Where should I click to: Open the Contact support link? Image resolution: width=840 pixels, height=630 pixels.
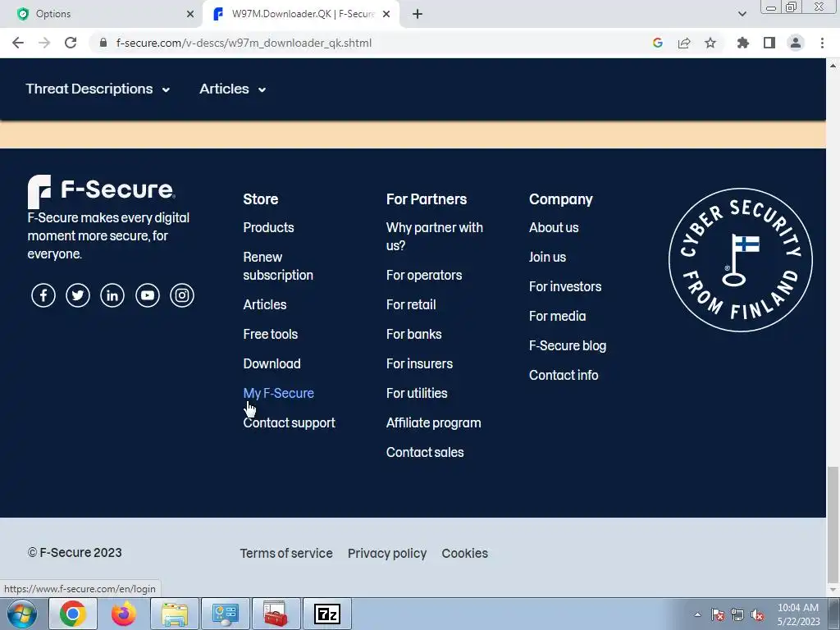pyautogui.click(x=290, y=422)
